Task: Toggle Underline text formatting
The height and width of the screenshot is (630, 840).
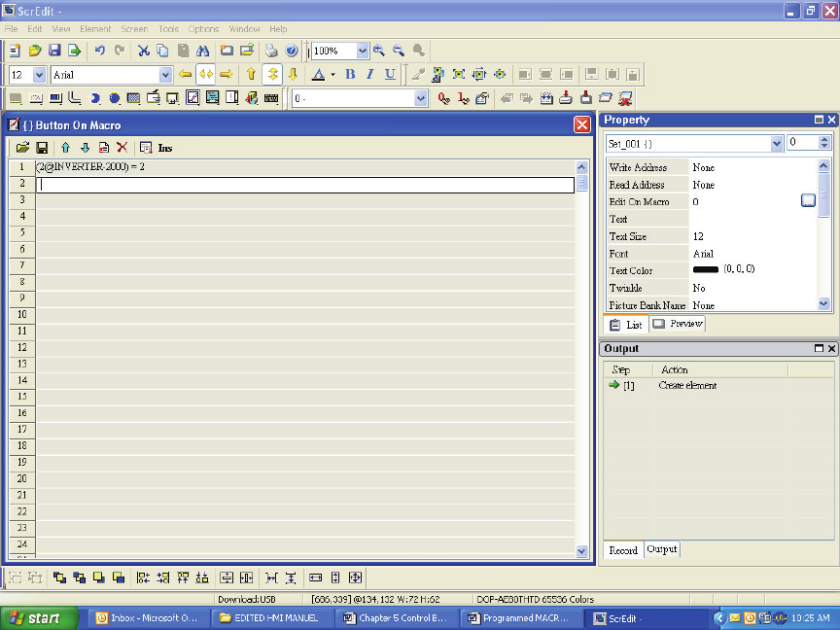Action: tap(390, 74)
